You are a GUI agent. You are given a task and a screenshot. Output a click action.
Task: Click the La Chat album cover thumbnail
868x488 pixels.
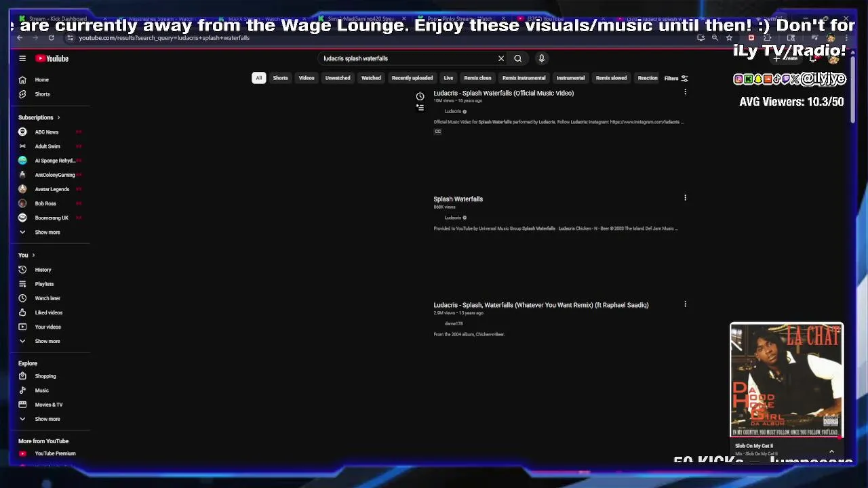[787, 380]
